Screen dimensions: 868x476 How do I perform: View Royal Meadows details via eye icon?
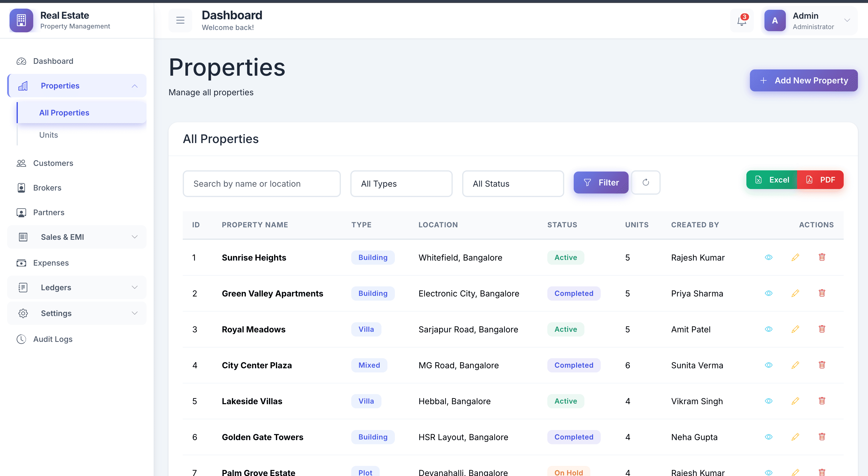pyautogui.click(x=769, y=329)
